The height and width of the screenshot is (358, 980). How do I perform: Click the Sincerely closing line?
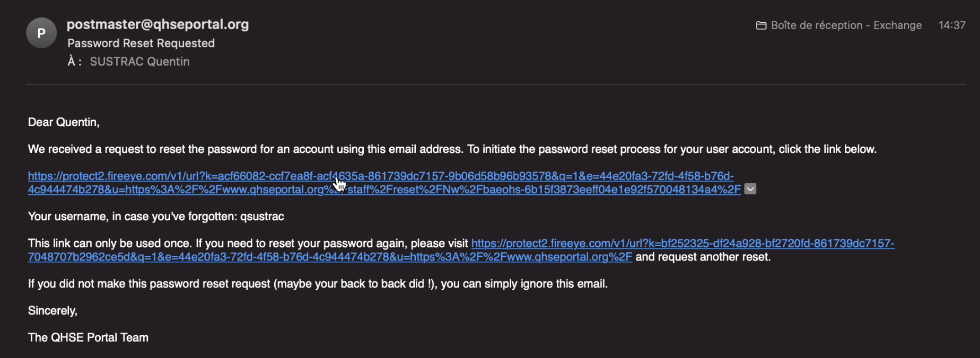pyautogui.click(x=52, y=311)
